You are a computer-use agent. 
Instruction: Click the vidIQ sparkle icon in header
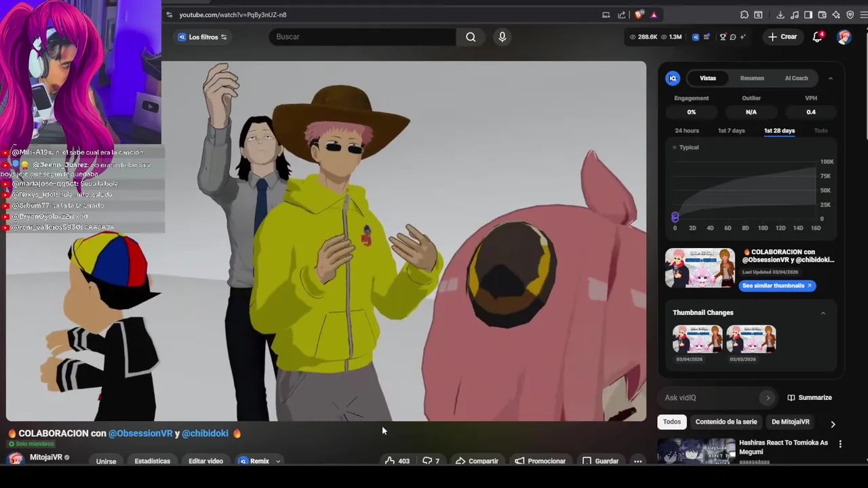743,37
